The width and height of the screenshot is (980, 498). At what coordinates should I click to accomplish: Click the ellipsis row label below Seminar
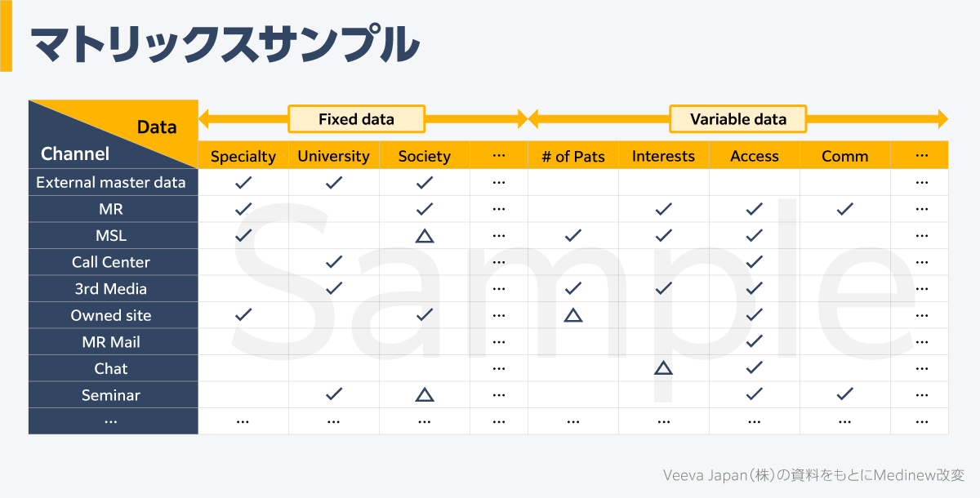coord(111,421)
